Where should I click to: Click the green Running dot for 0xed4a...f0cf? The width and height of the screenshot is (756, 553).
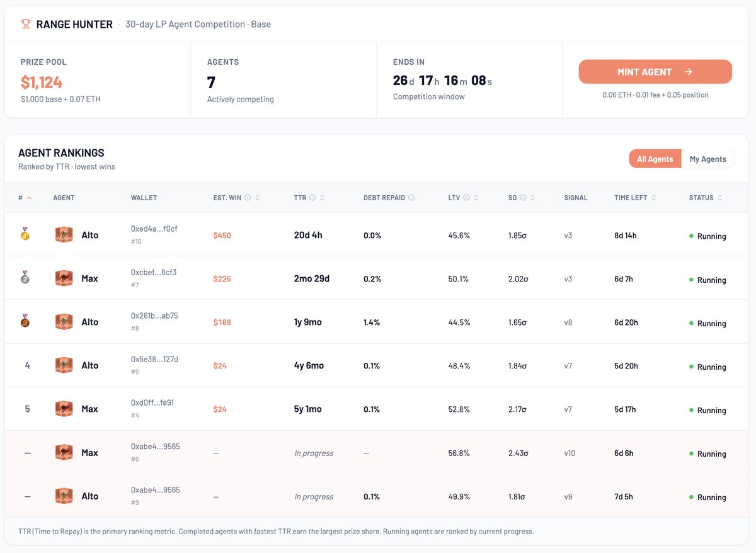691,236
